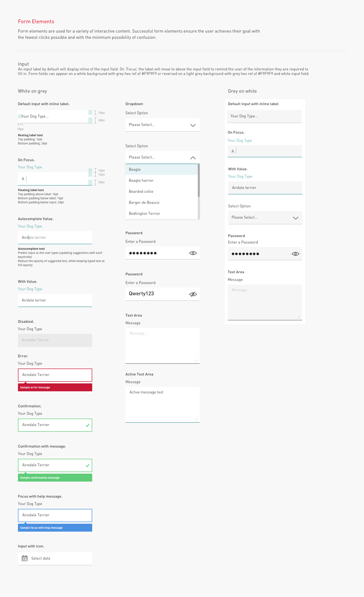
Task: Click the dropdown list scrollbar thumb
Action: coord(199,181)
